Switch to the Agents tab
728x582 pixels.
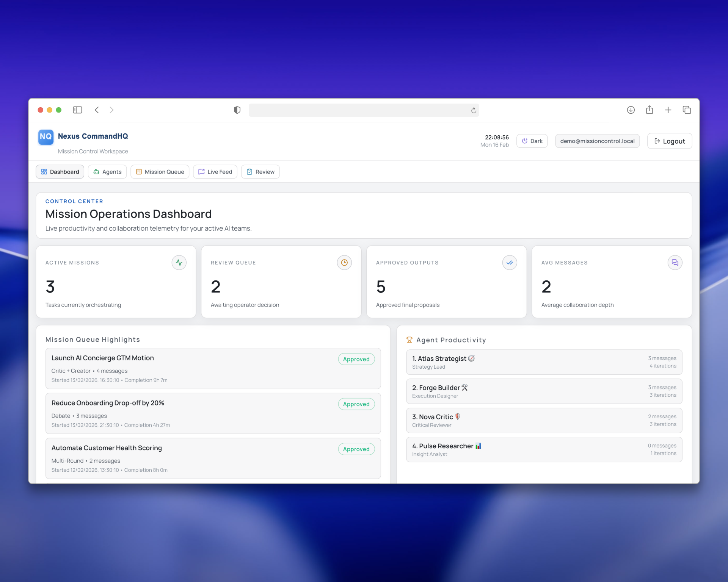tap(107, 172)
